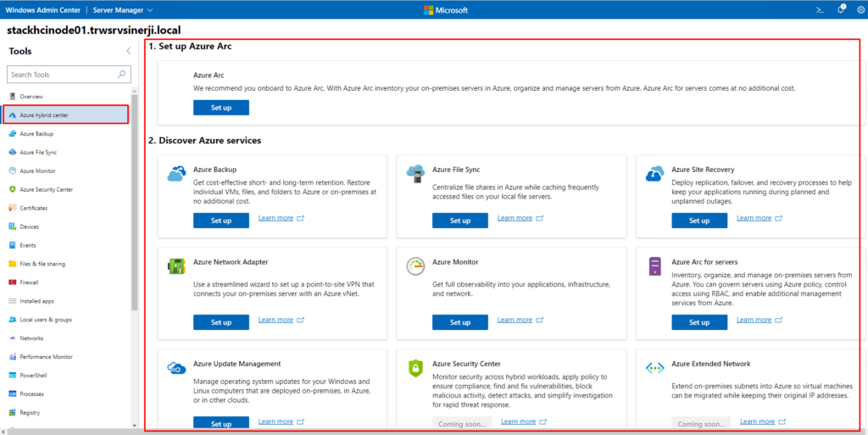Screen dimensions: 868x435
Task: Click the Certificates icon in sidebar
Action: click(12, 208)
